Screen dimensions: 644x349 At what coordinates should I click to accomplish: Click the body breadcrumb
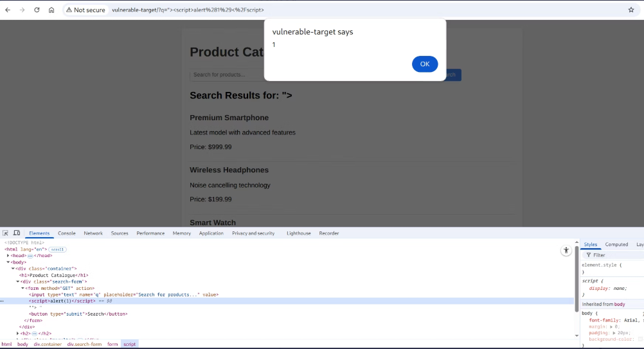[x=22, y=344]
